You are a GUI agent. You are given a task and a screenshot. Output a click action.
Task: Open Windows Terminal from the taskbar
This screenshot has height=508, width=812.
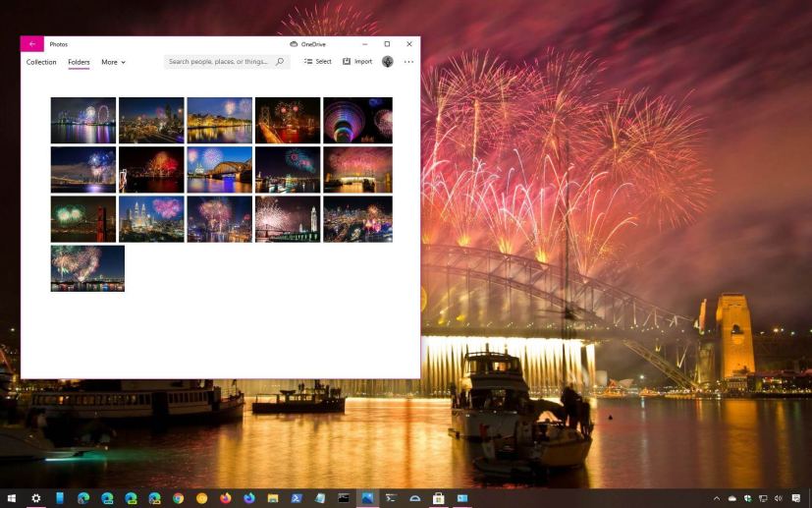click(391, 499)
